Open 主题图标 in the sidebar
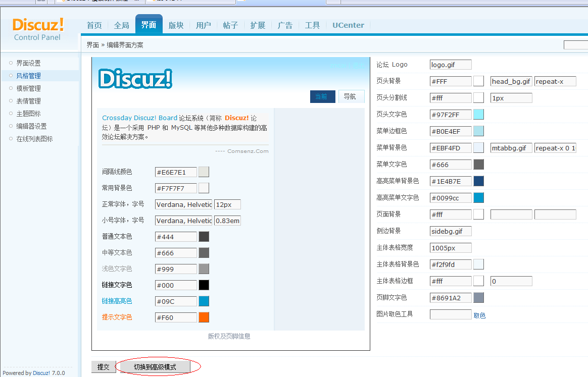 (x=28, y=113)
